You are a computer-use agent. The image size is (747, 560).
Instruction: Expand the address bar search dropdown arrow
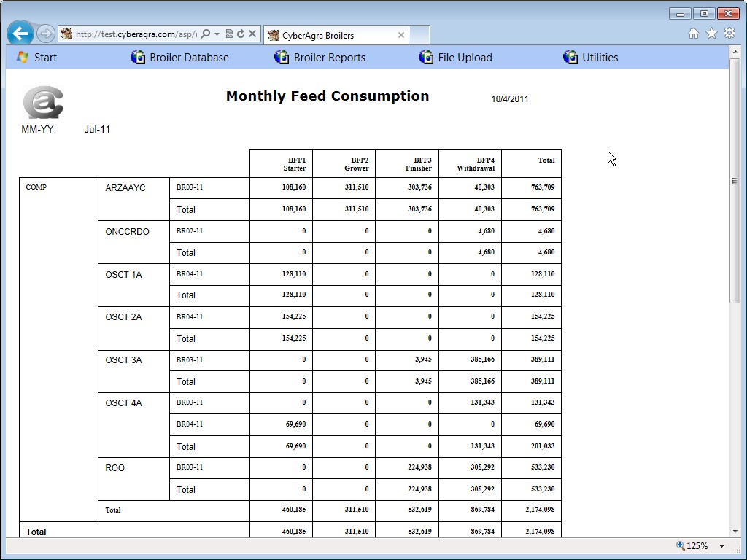[217, 34]
